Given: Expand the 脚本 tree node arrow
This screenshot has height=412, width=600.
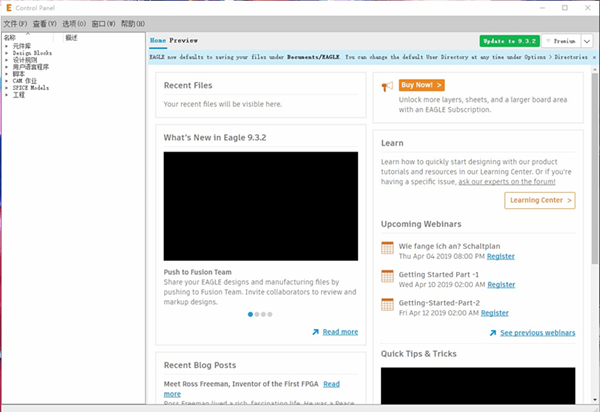Looking at the screenshot, I should (7, 74).
